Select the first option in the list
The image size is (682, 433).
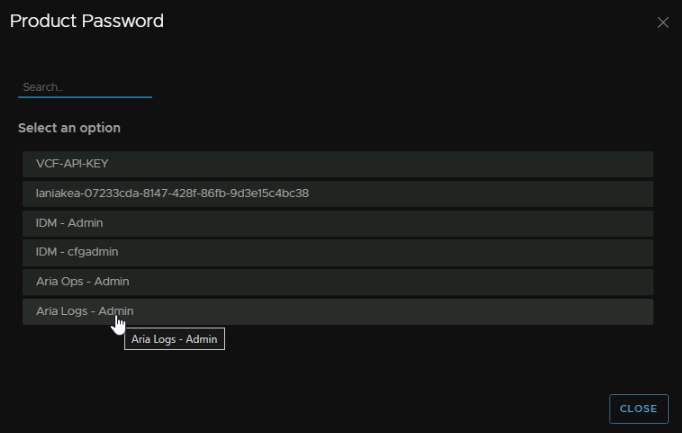tap(338, 164)
